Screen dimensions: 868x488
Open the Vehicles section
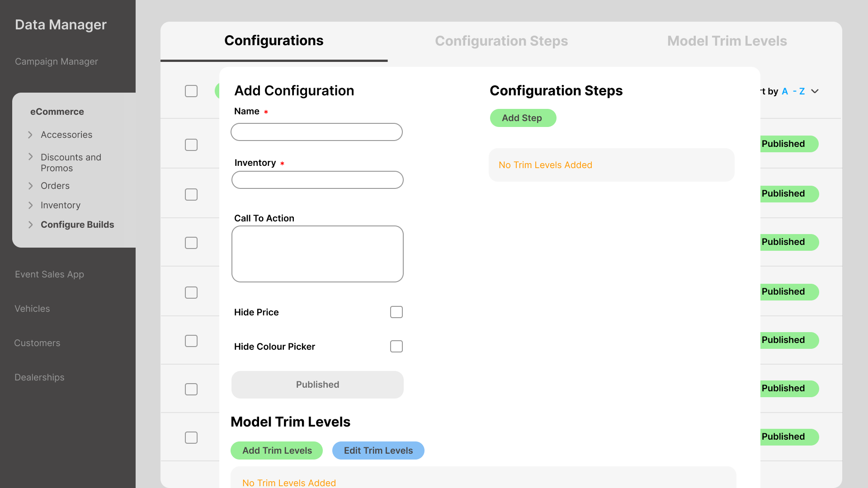pyautogui.click(x=32, y=309)
